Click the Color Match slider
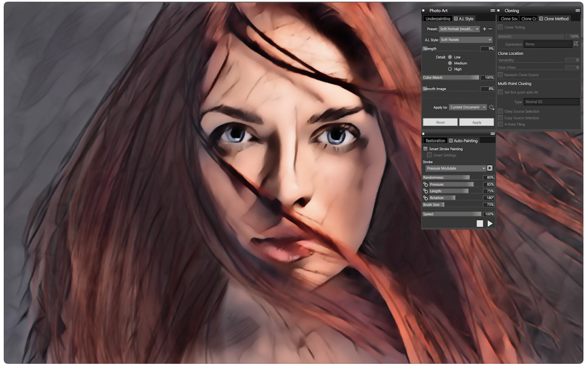This screenshot has width=588, height=368. (451, 77)
